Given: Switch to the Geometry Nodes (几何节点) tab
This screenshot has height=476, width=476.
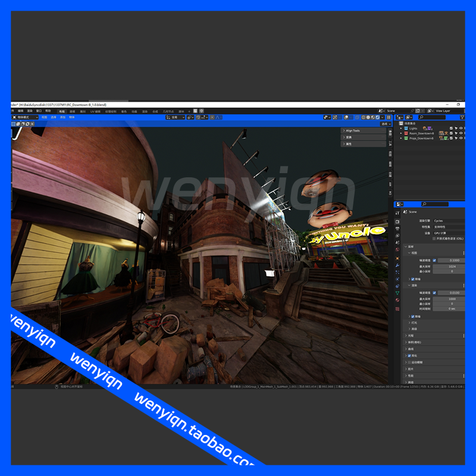Looking at the screenshot, I should coord(168,111).
